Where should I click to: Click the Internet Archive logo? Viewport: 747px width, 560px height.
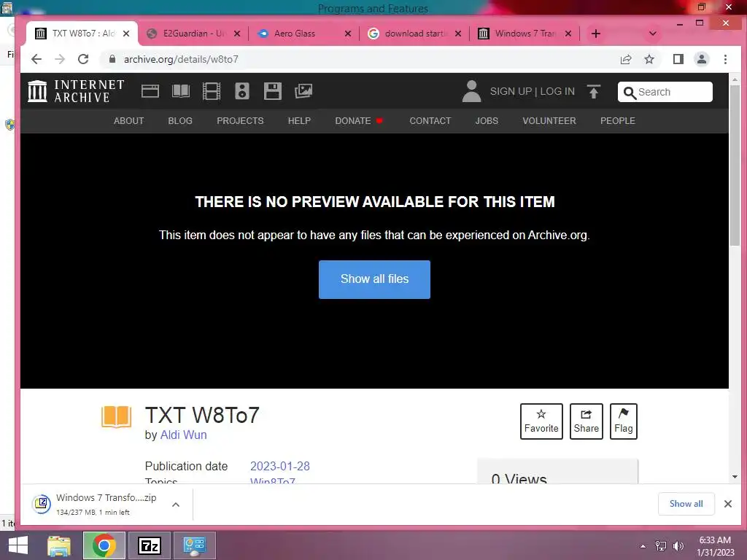pos(76,91)
